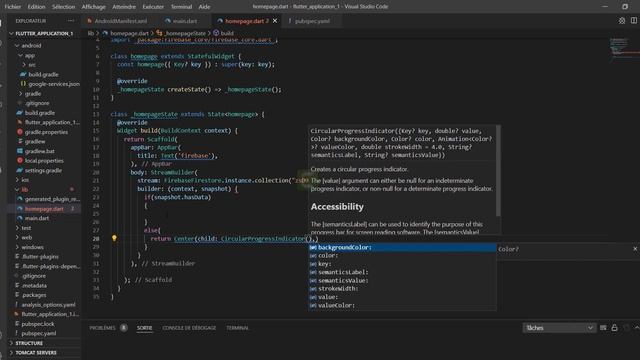Open pubspec.lock file
Image resolution: width=640 pixels, height=360 pixels.
(38, 324)
